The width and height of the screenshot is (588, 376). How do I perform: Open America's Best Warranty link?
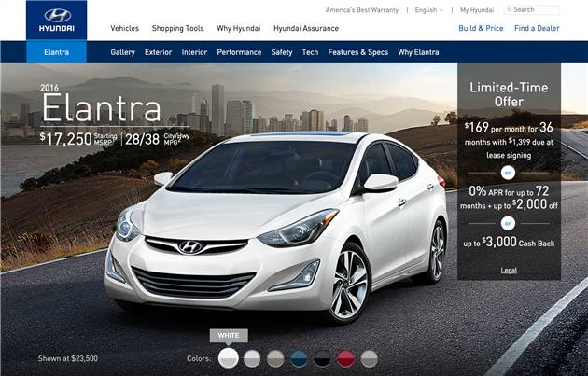[362, 10]
